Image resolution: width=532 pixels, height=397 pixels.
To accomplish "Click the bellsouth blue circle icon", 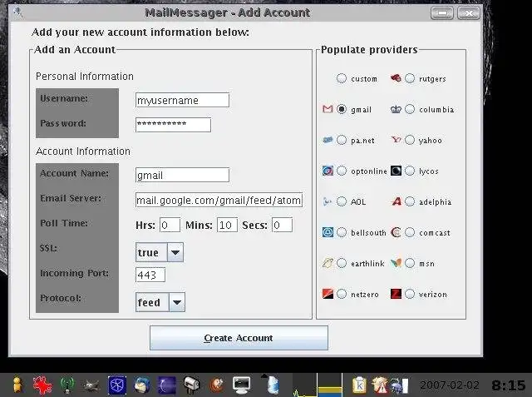I will coord(328,232).
